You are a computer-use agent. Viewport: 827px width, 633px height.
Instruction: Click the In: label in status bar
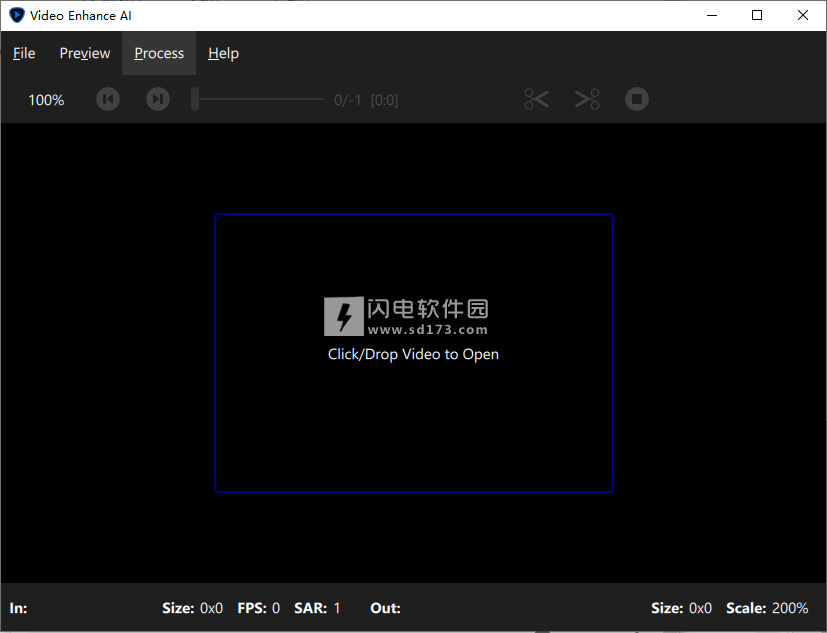pos(18,608)
